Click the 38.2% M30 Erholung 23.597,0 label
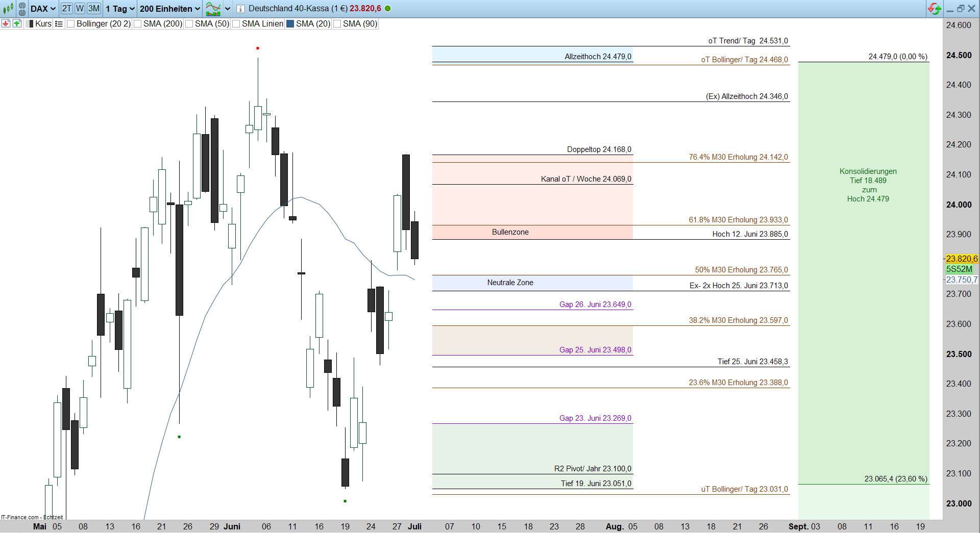Screen dimensions: 980x533 738,320
